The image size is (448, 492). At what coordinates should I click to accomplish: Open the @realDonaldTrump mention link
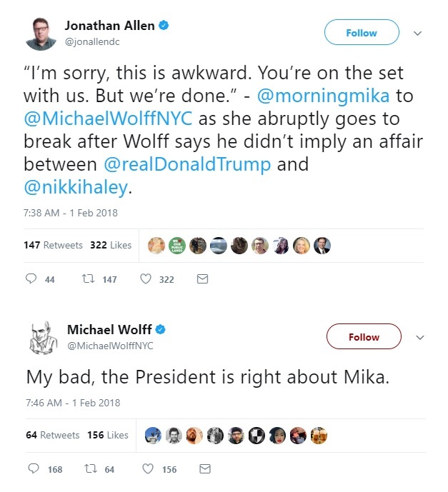pyautogui.click(x=187, y=164)
